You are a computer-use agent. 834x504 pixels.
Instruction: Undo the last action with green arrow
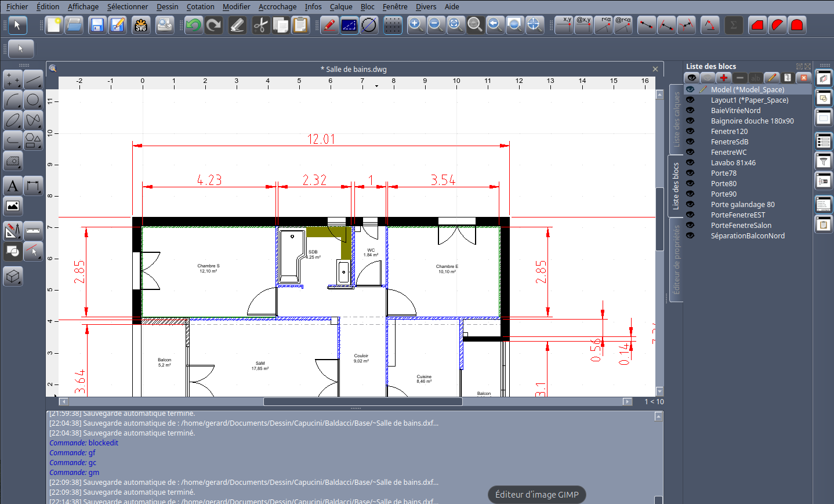pos(194,26)
